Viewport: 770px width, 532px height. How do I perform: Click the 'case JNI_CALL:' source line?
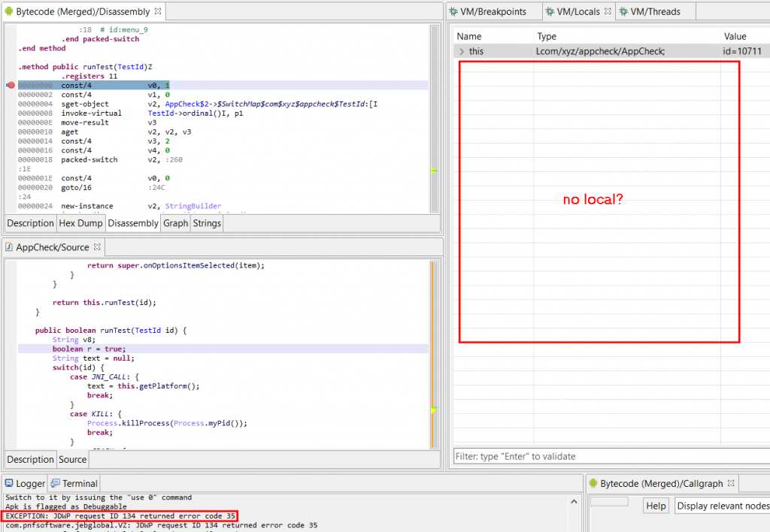(x=104, y=377)
